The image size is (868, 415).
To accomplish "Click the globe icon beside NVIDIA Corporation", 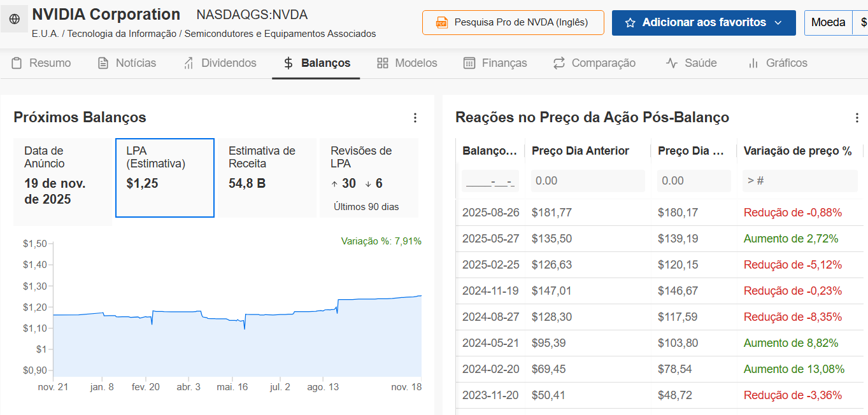I will [14, 19].
